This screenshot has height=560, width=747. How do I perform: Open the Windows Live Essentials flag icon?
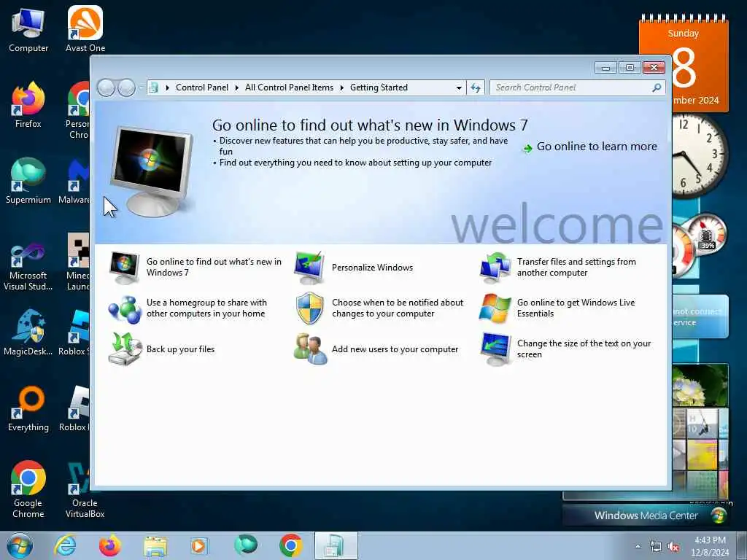point(495,308)
